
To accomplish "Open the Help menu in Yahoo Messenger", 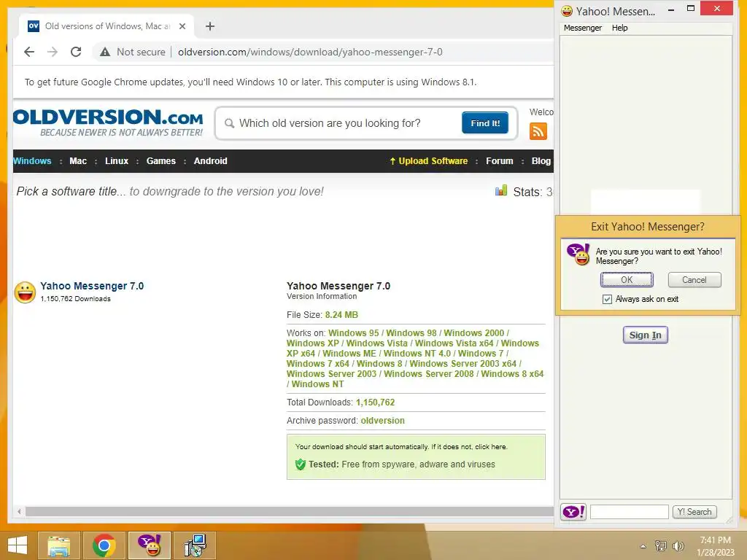I will [x=620, y=28].
